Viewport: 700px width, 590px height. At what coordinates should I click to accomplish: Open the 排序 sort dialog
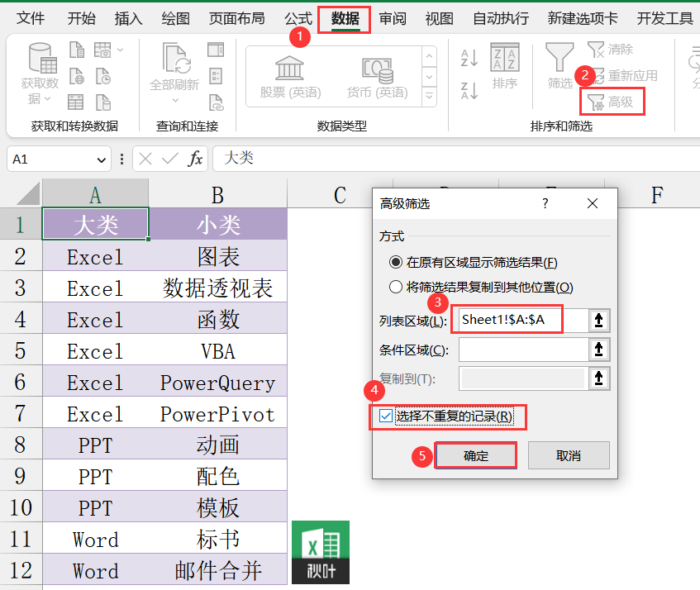[x=504, y=66]
